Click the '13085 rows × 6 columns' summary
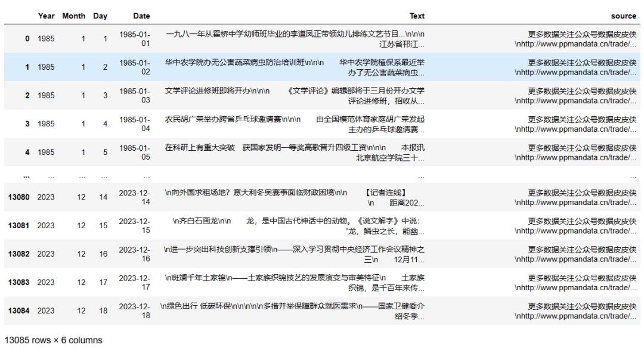The image size is (644, 348). (x=53, y=340)
